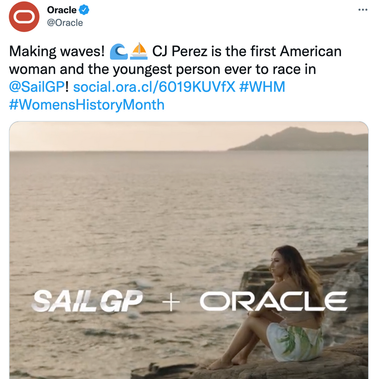
Task: Click the white Oracle logo overlay
Action: 273,301
